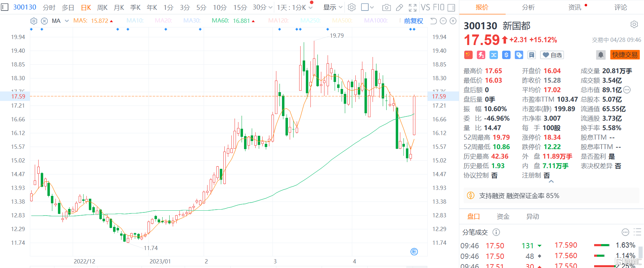This screenshot has height=268, width=644.
Task: Reset chart view with undo arrow
Action: tap(433, 21)
